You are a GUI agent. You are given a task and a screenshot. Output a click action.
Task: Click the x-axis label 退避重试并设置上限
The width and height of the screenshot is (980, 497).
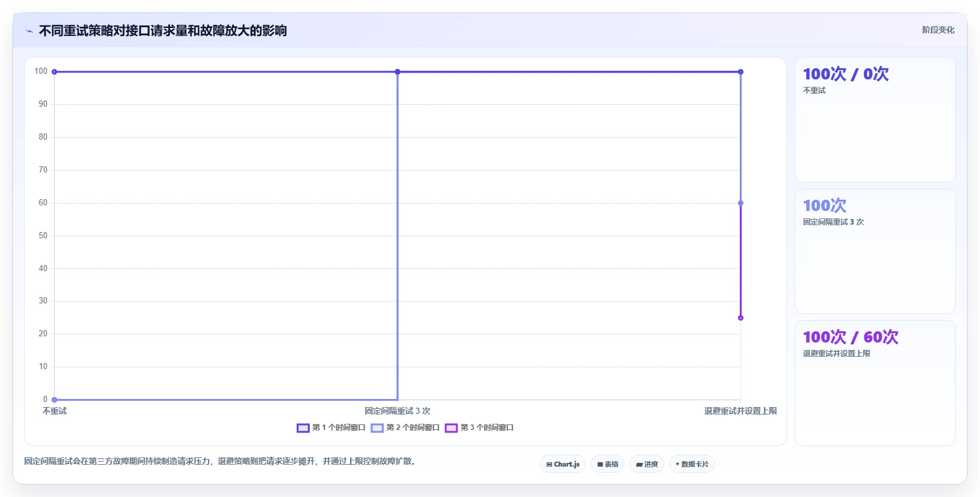point(740,411)
